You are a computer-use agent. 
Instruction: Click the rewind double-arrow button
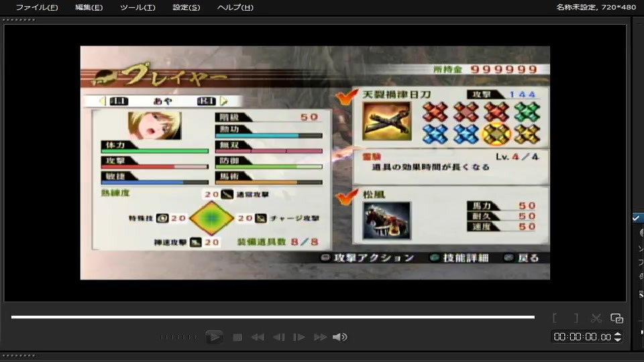coord(258,337)
